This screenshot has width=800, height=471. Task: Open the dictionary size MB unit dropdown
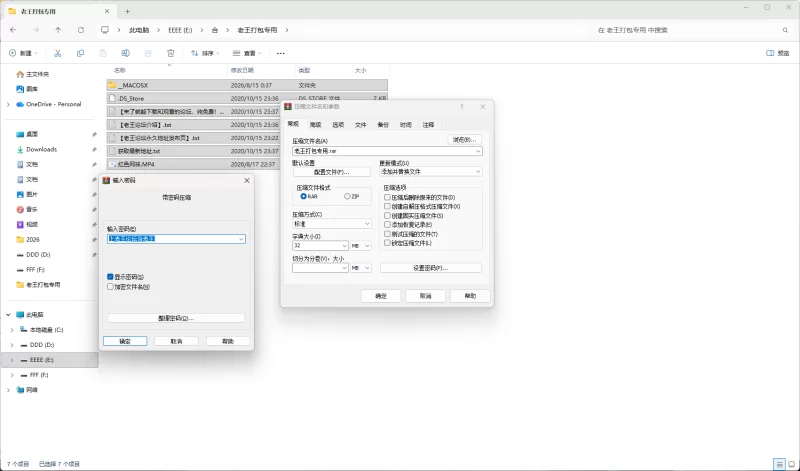366,246
